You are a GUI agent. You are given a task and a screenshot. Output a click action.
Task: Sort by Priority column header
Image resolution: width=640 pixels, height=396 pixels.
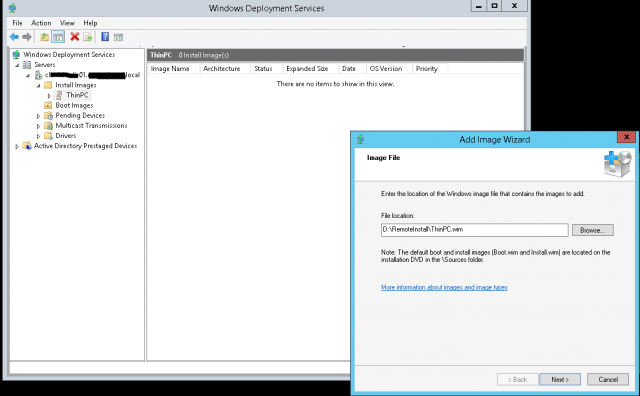click(x=430, y=69)
